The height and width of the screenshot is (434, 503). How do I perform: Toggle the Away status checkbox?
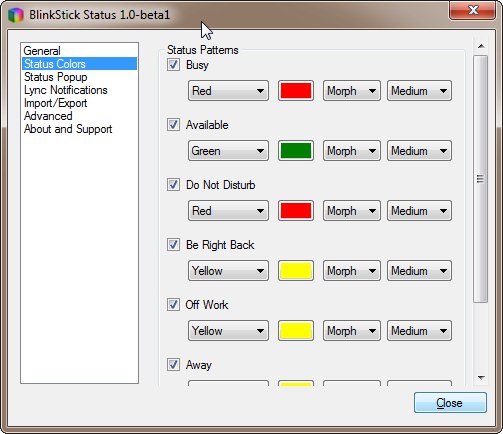coord(173,365)
